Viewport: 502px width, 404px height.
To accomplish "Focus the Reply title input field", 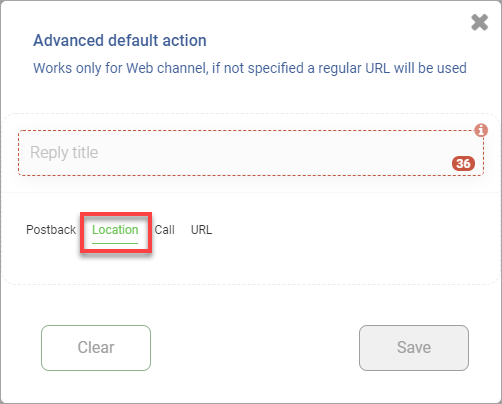I will 251,153.
